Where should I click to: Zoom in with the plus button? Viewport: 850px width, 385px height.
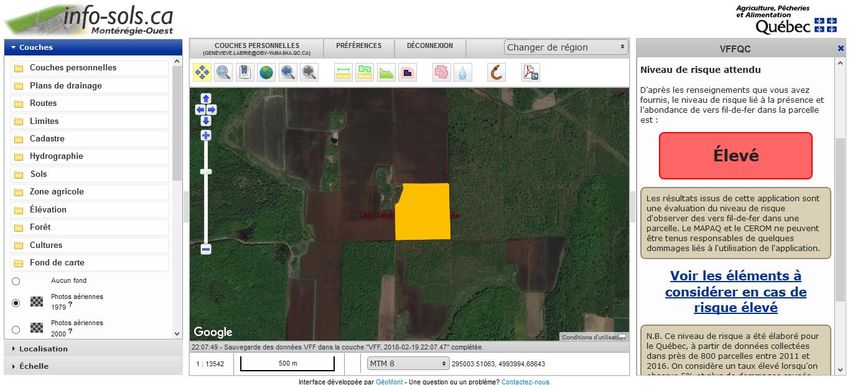[206, 135]
